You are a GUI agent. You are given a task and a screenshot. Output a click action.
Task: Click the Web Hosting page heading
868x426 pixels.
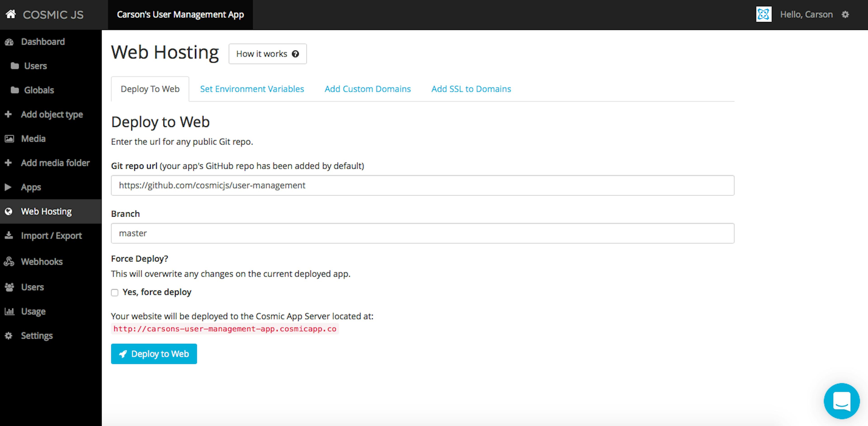[x=165, y=53]
